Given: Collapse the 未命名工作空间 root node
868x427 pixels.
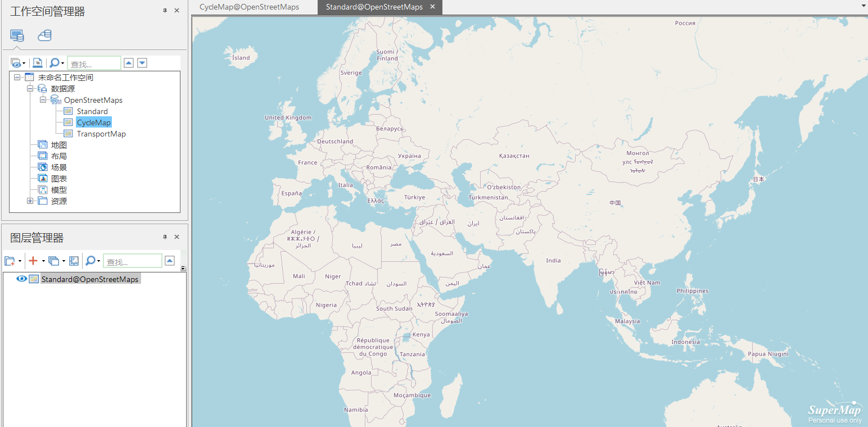Looking at the screenshot, I should point(17,78).
